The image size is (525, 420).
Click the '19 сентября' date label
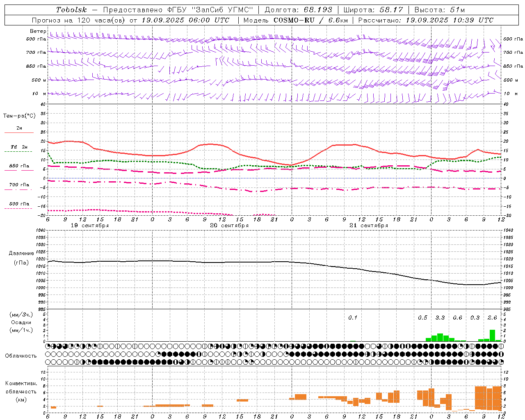click(90, 226)
